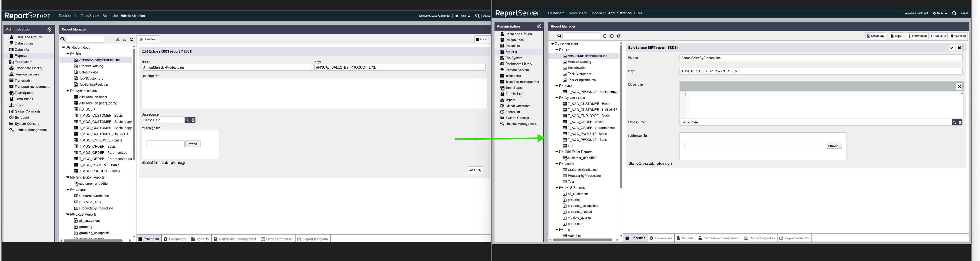Click datasource search icon in report 18238 form
The width and height of the screenshot is (980, 261).
954,123
